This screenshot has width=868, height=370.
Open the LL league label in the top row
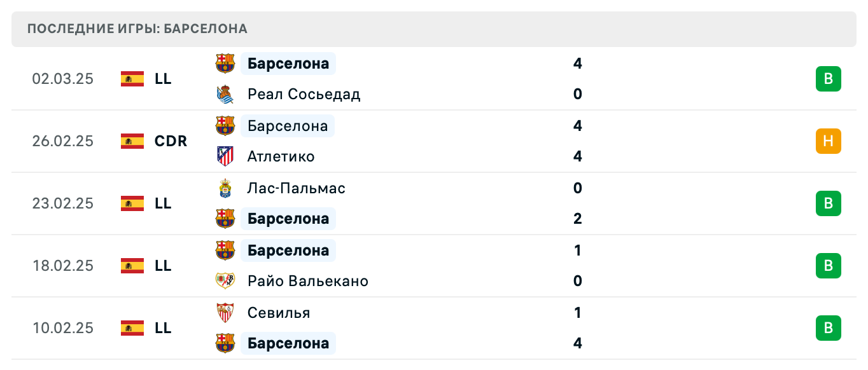click(164, 79)
